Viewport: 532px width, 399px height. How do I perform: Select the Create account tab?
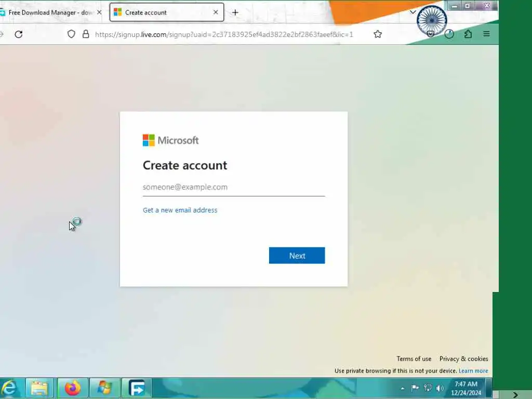coord(166,12)
